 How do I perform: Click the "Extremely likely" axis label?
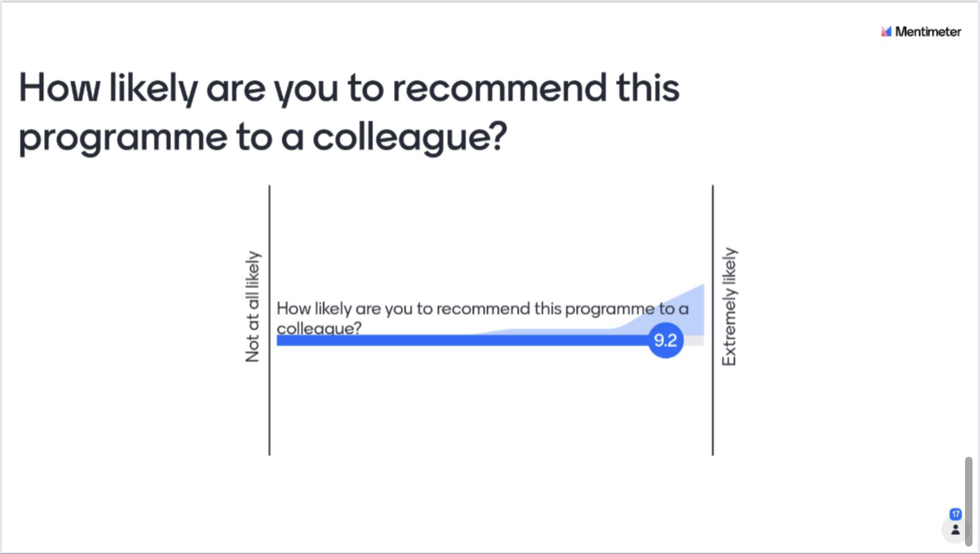[x=729, y=306]
